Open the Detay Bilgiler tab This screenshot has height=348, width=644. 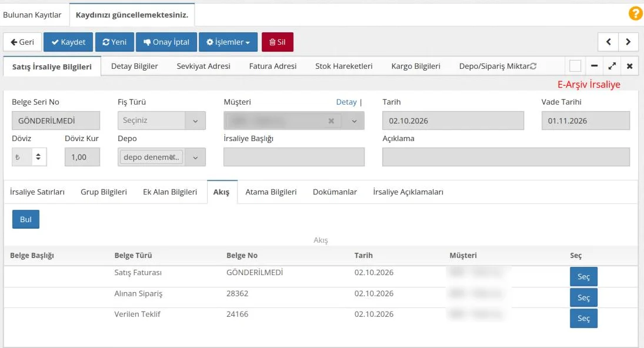(134, 66)
